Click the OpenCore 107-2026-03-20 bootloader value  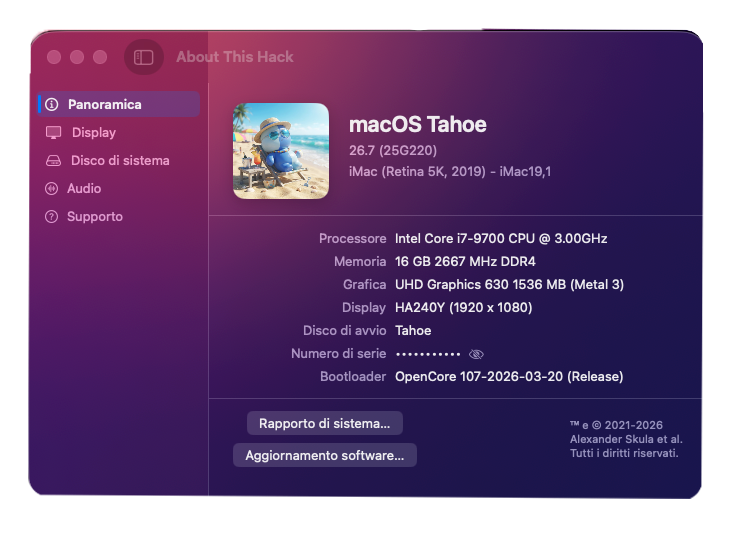coord(509,376)
